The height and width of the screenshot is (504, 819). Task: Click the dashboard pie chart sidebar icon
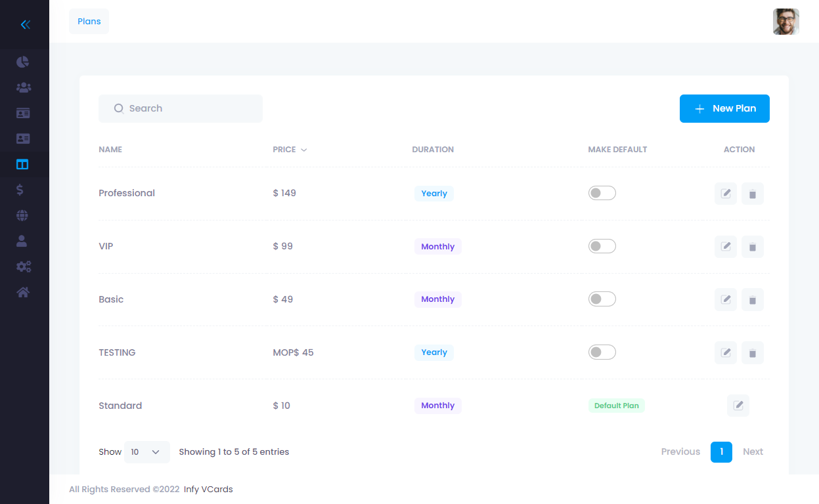click(23, 62)
